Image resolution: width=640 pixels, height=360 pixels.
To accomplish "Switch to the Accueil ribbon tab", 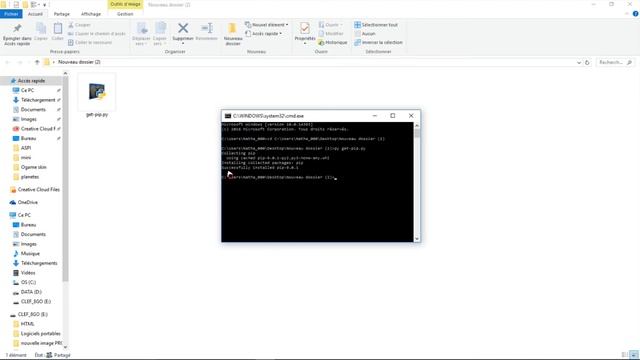I will (35, 14).
